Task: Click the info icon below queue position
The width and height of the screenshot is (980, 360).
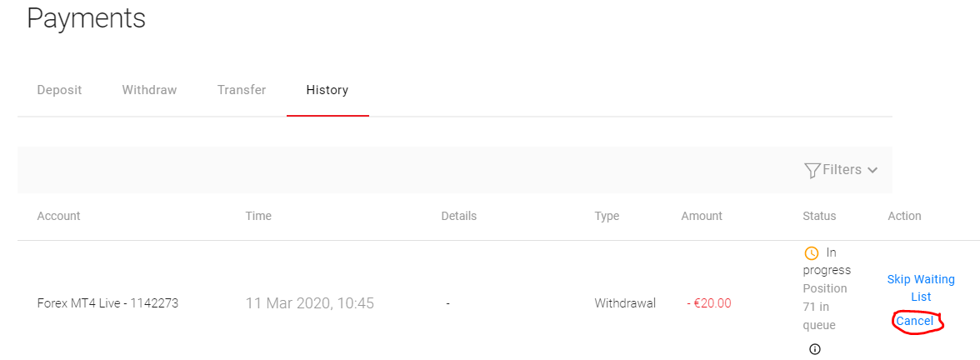Action: pos(815,349)
